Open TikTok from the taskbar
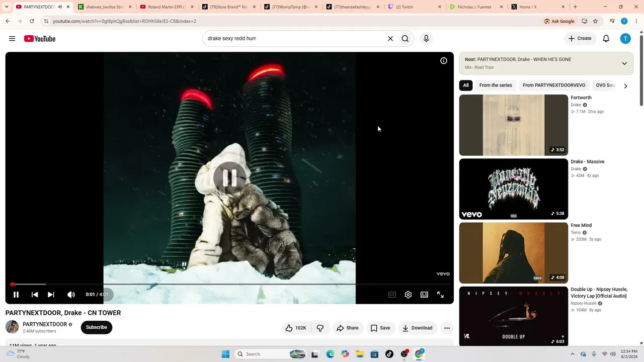Screen dimensions: 644x362 [x=389, y=354]
